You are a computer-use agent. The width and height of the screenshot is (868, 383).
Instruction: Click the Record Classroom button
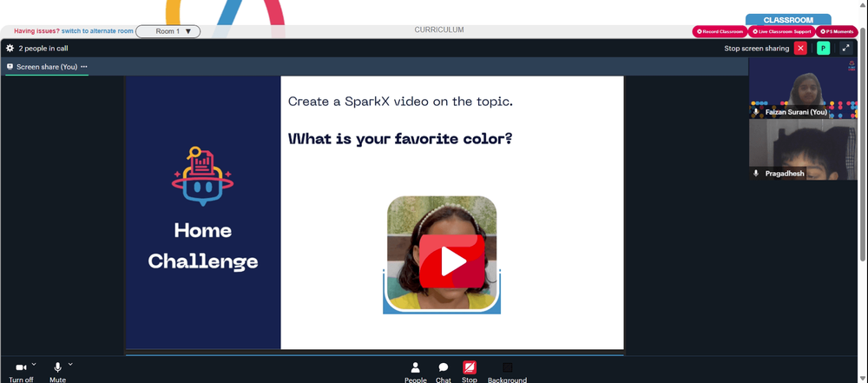click(720, 31)
